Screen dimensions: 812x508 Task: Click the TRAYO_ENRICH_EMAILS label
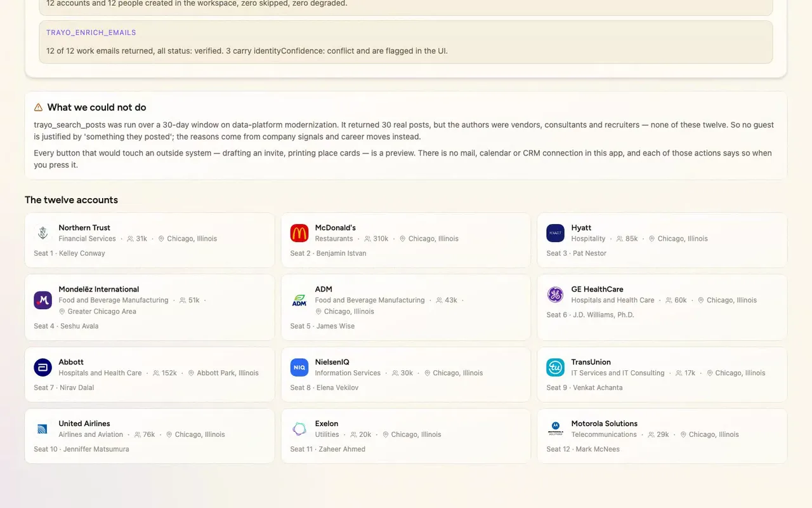pos(91,32)
